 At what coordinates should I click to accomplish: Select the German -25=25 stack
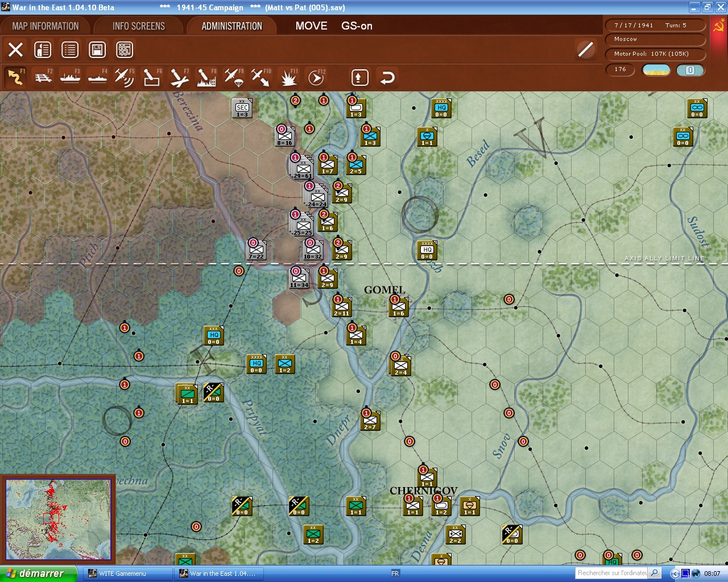[302, 225]
